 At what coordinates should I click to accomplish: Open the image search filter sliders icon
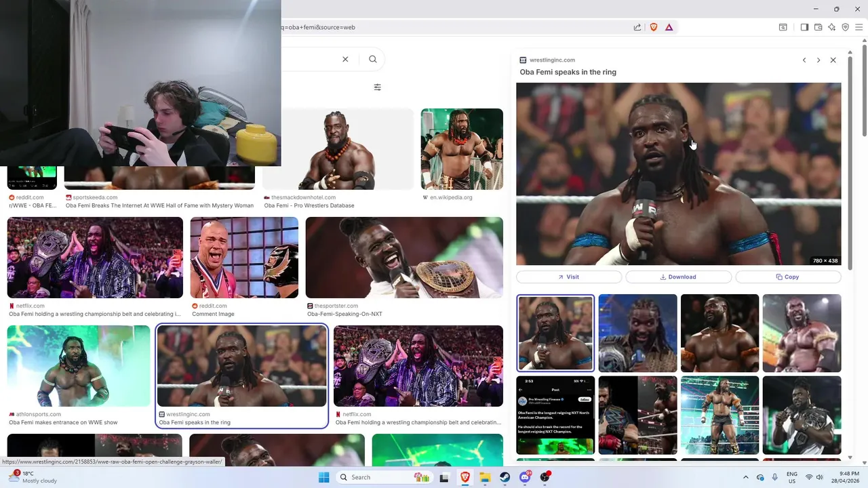pyautogui.click(x=378, y=87)
